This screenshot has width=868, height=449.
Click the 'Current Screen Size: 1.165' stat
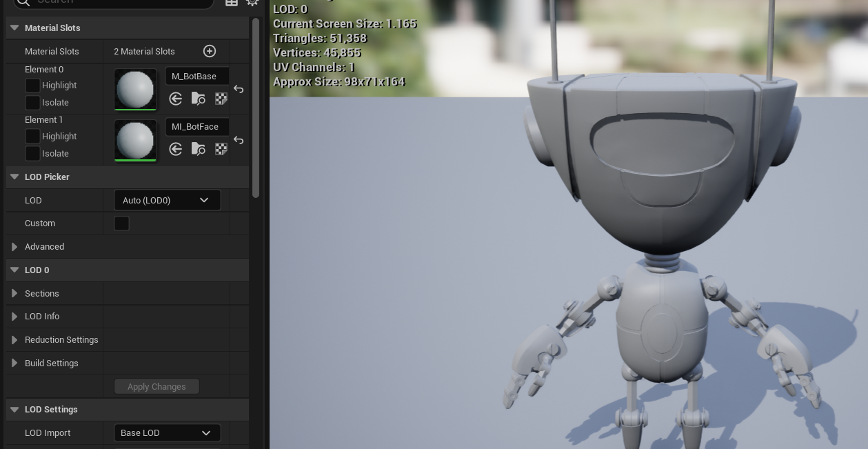(x=345, y=23)
